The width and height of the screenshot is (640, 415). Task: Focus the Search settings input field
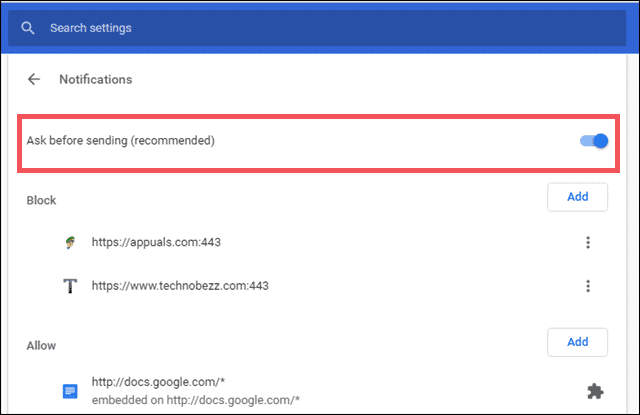300,28
